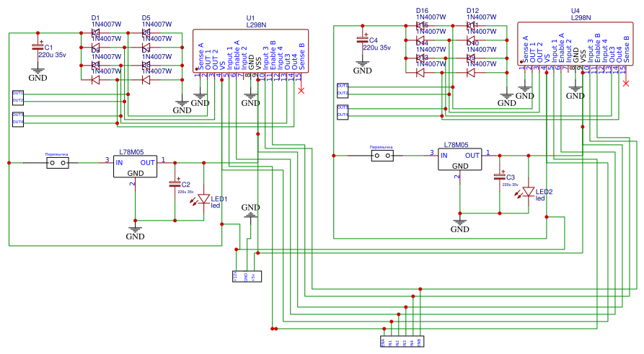The image size is (644, 354).
Task: Select the L78M05 regulator feeding C3
Action: 459,159
